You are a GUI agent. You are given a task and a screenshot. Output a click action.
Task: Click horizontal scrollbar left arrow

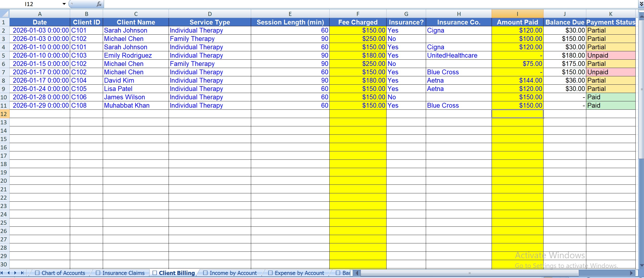coord(357,273)
